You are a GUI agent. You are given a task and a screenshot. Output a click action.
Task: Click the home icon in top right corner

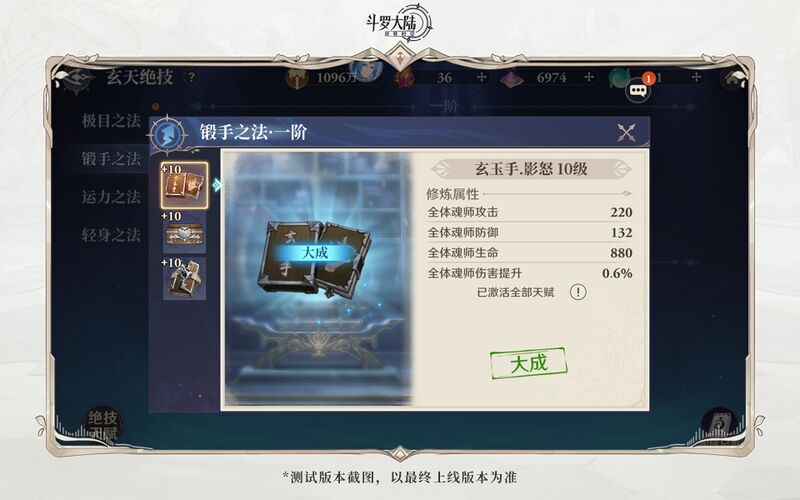(733, 78)
